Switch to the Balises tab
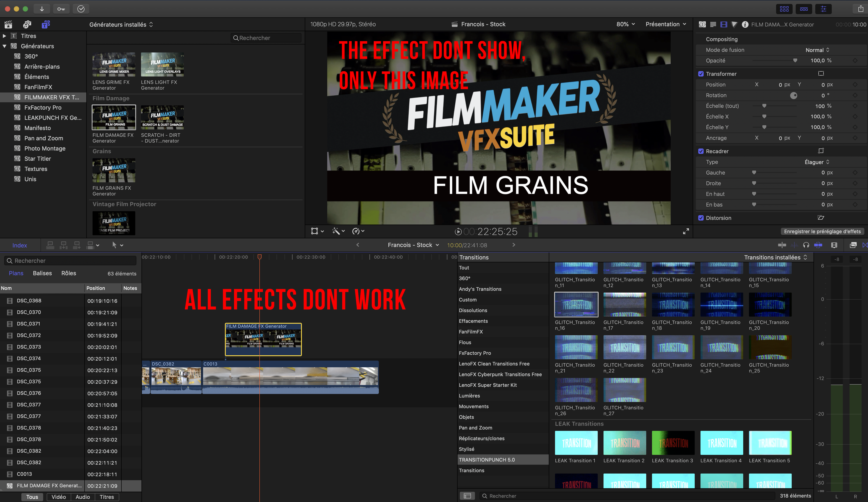Viewport: 868px width, 502px height. (x=42, y=273)
